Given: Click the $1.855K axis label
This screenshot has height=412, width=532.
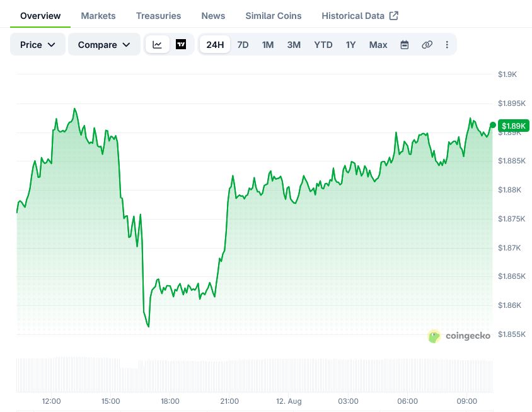Looking at the screenshot, I should coord(512,334).
